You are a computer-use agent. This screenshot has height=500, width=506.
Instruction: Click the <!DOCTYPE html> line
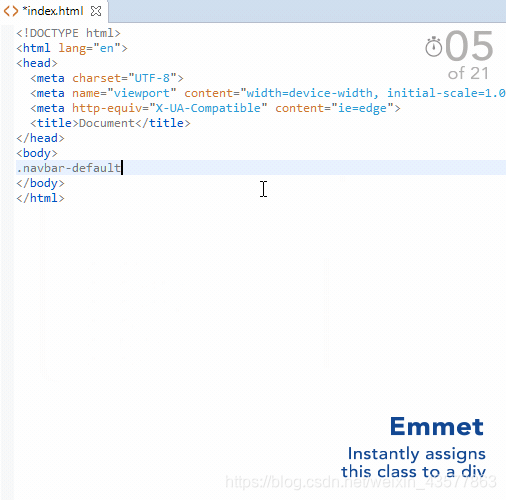coord(68,33)
